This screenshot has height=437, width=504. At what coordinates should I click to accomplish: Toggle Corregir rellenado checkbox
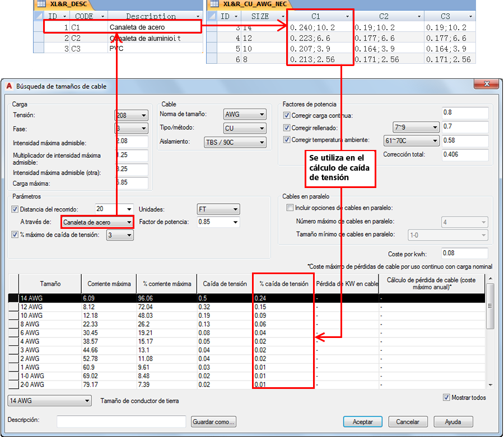coord(287,128)
